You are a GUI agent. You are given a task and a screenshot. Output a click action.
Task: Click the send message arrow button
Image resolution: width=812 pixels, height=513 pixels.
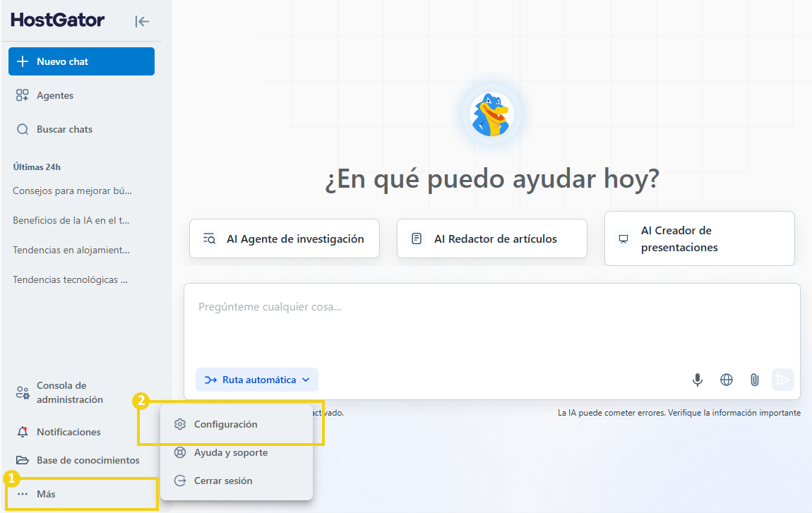click(782, 380)
